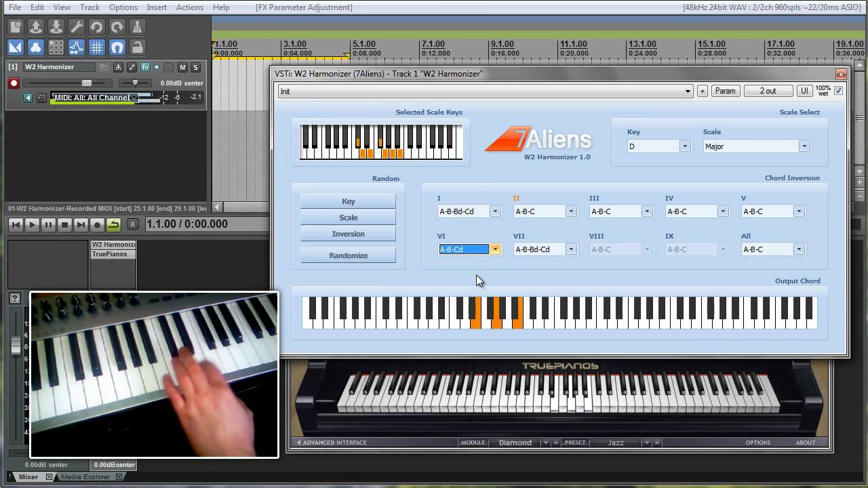Open track routing I/O icon
Image resolution: width=868 pixels, height=488 pixels.
pyautogui.click(x=118, y=67)
